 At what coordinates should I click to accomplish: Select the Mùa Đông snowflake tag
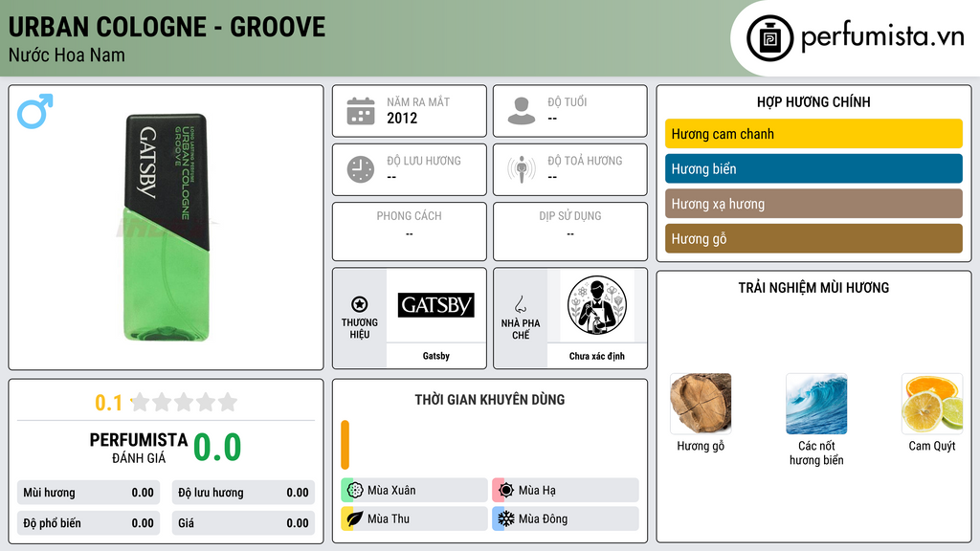(x=566, y=518)
